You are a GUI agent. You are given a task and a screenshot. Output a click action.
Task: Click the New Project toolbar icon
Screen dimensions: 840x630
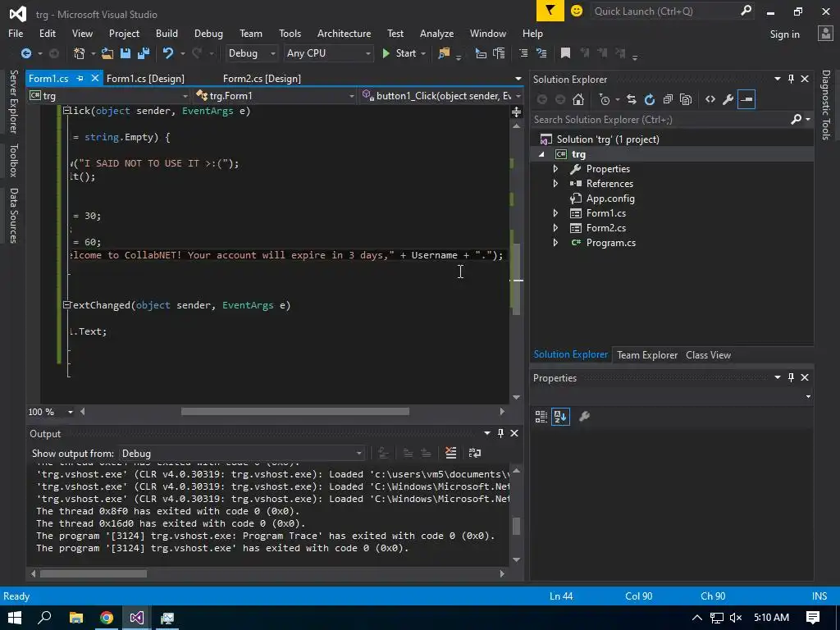80,53
